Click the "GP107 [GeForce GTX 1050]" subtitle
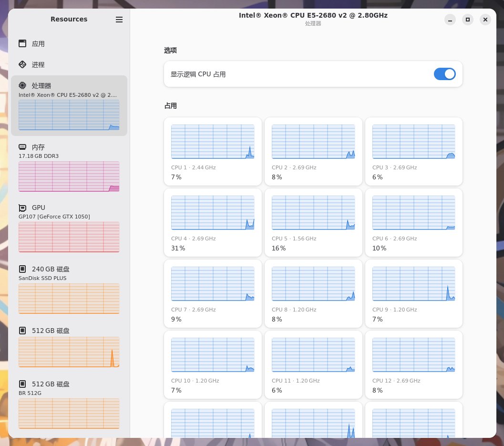 click(x=54, y=217)
